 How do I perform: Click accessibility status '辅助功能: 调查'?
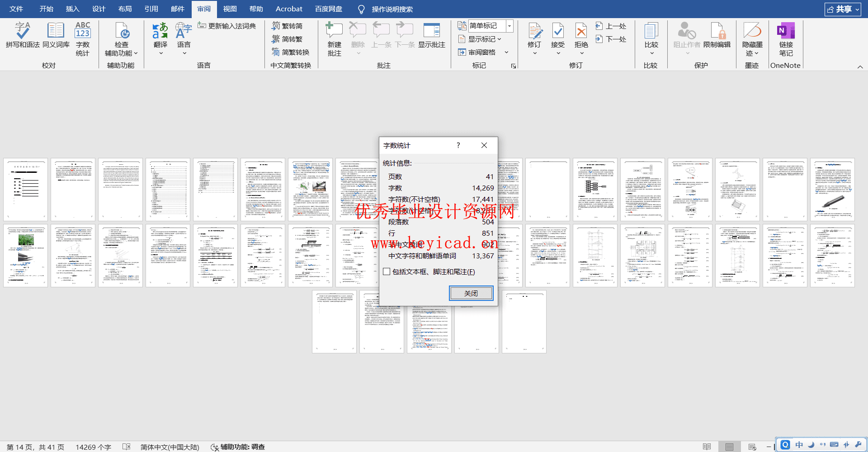point(238,447)
